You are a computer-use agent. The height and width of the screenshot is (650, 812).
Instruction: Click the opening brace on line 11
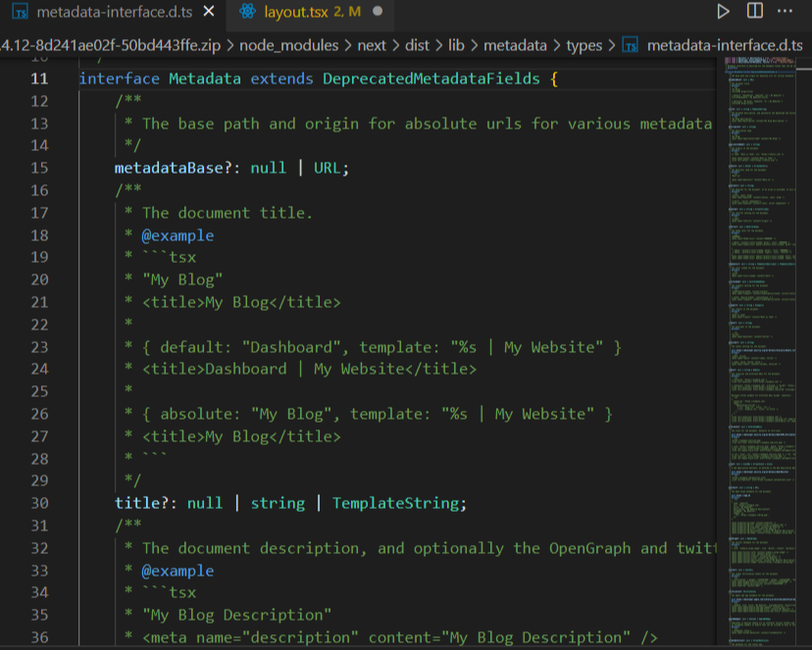pyautogui.click(x=554, y=79)
